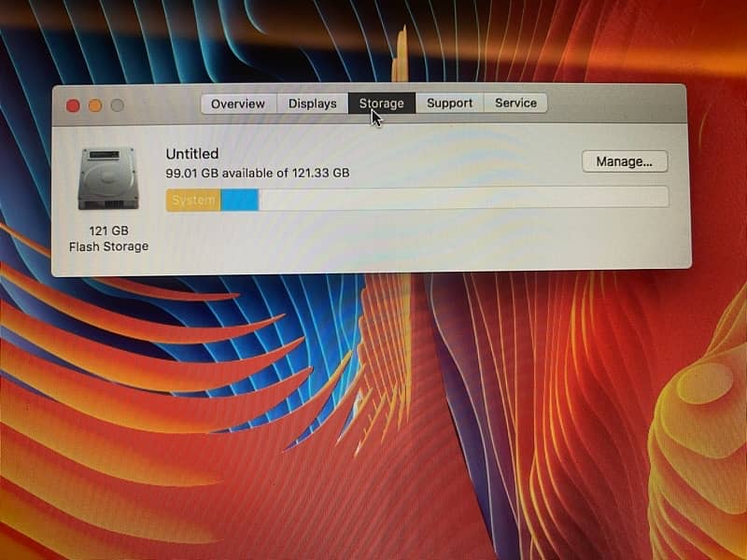
Task: Click the window title bar right of Service
Action: (616, 103)
